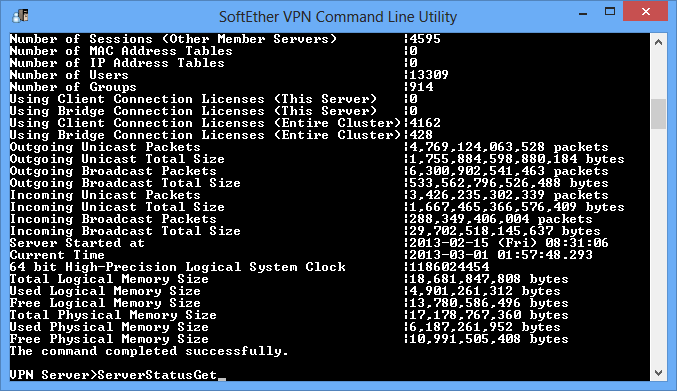677x391 pixels.
Task: Click the scroll up arrow of the console
Action: (658, 42)
